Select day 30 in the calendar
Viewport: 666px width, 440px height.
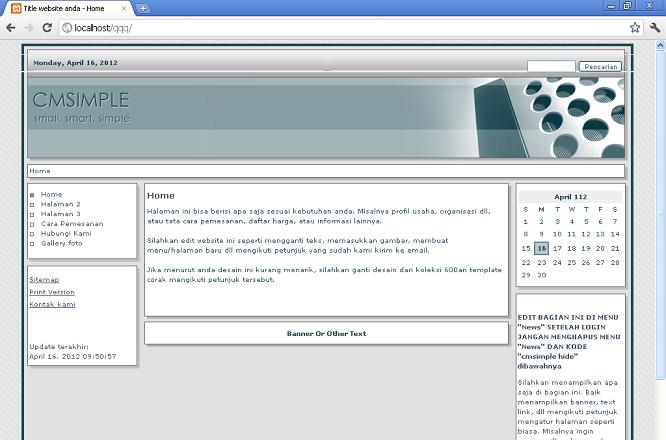[x=542, y=275]
